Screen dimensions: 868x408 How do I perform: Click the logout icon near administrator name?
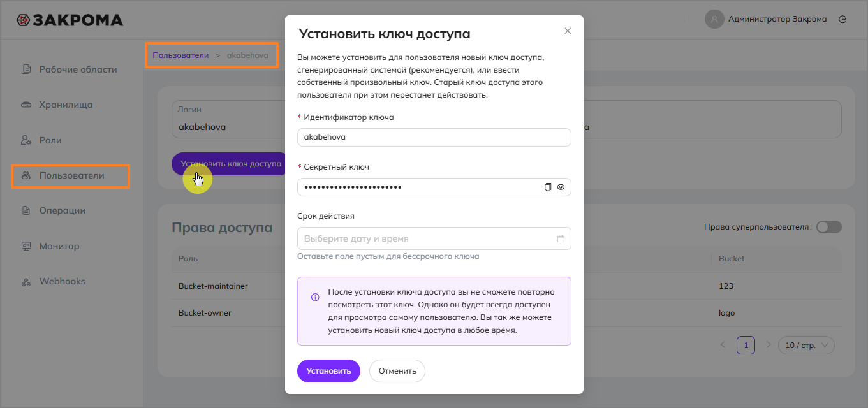pyautogui.click(x=842, y=19)
